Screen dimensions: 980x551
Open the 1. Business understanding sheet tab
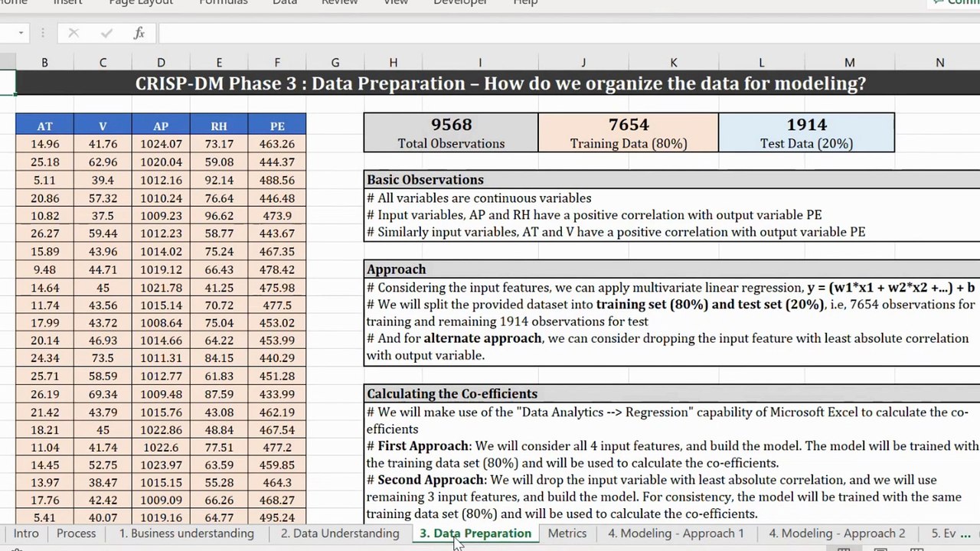click(x=186, y=533)
